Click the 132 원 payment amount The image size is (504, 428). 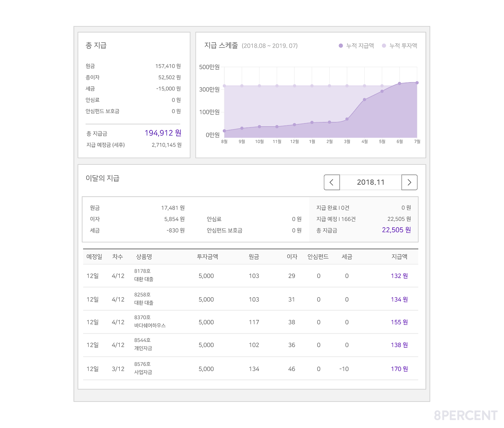pyautogui.click(x=399, y=276)
